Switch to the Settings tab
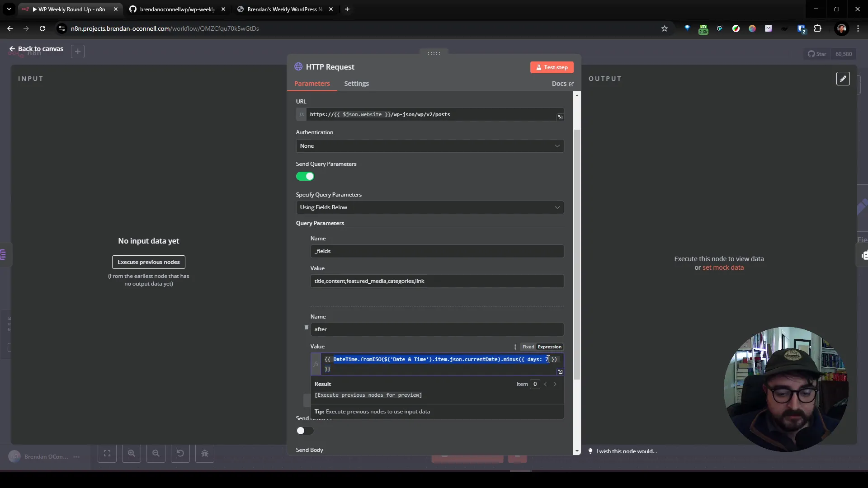Viewport: 868px width, 488px height. pos(357,83)
